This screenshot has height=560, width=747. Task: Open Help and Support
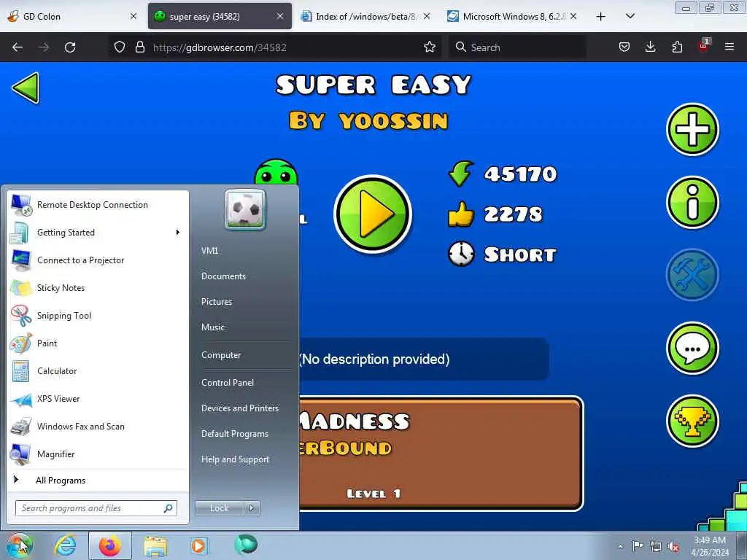pos(236,459)
